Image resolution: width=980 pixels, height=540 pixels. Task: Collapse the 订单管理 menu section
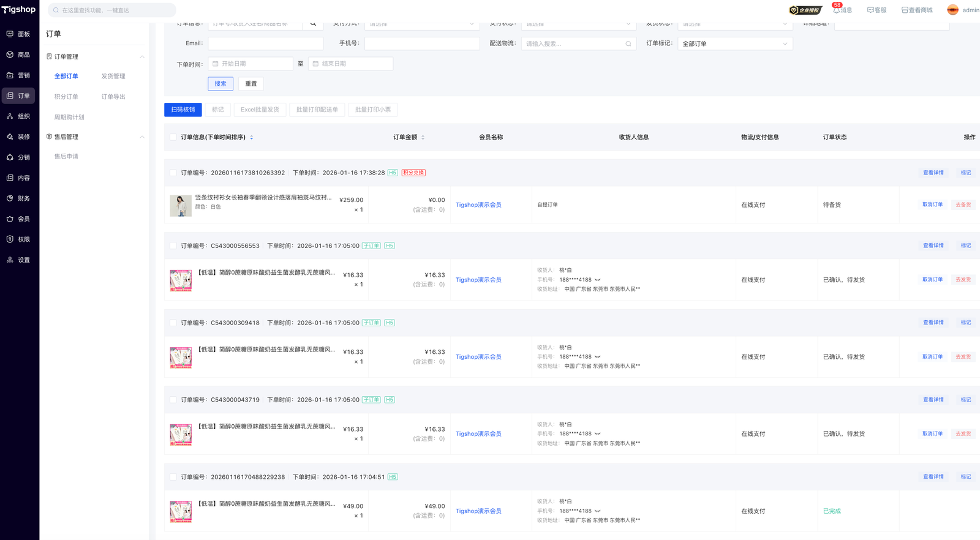pos(142,57)
